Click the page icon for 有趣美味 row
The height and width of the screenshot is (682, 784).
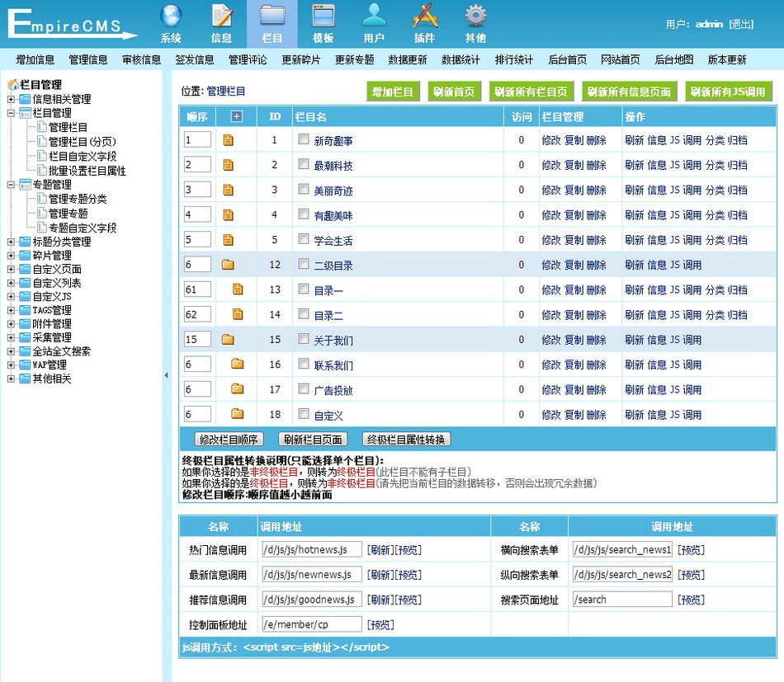(228, 215)
